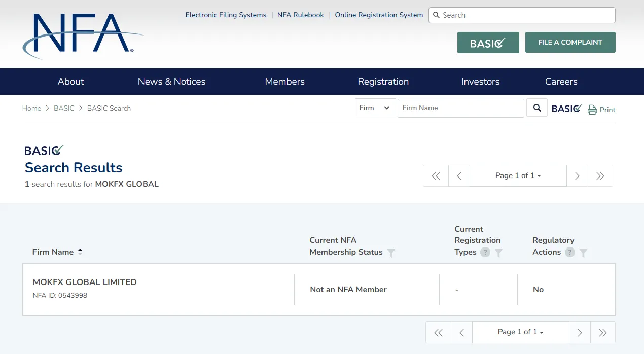Go to Home breadcrumb

[31, 108]
